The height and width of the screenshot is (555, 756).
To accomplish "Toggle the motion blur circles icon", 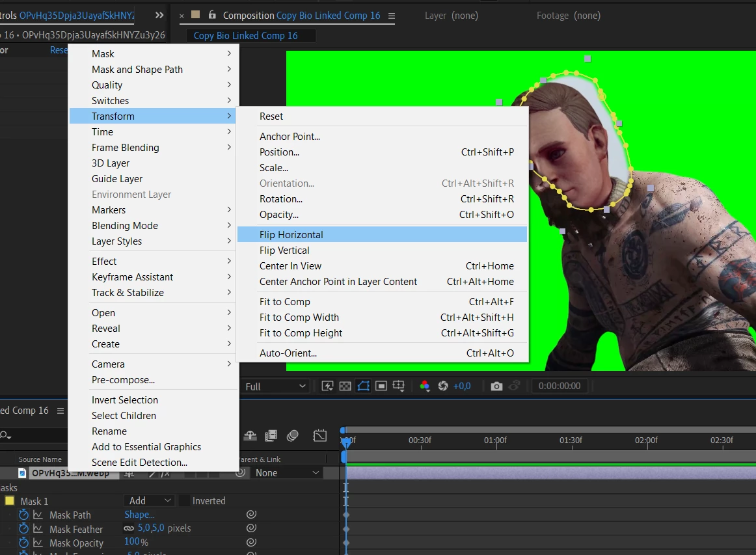I will point(292,436).
